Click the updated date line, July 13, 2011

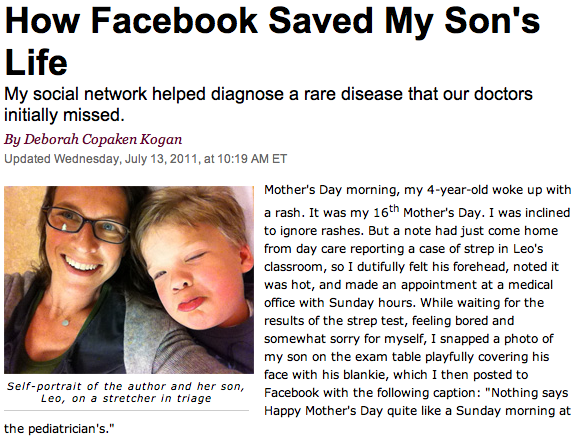[x=145, y=159]
